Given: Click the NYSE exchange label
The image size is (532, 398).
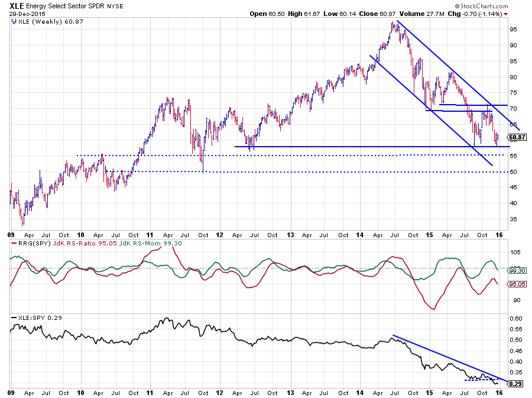Looking at the screenshot, I should pos(115,7).
